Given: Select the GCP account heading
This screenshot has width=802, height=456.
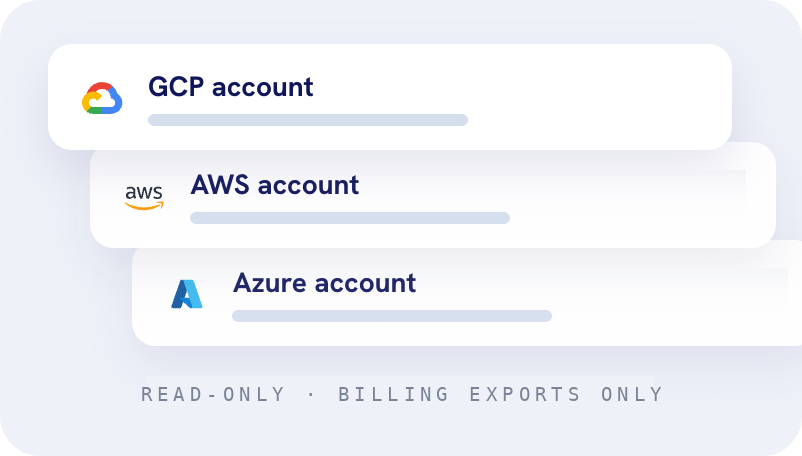Looking at the screenshot, I should 231,86.
